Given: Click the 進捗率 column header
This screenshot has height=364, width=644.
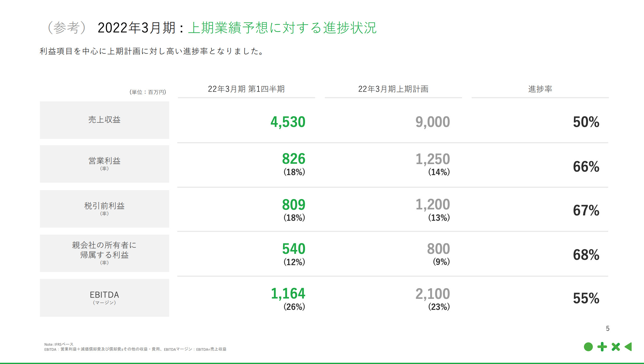Looking at the screenshot, I should pos(540,89).
